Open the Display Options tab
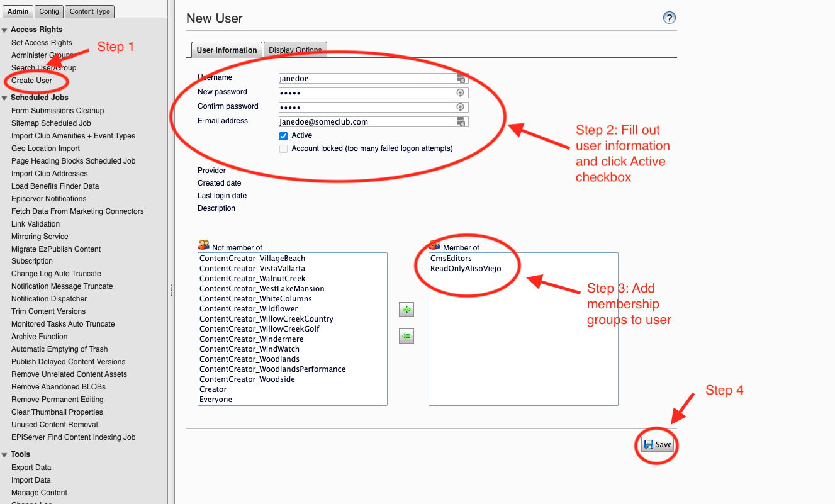Screen dimensions: 835x504 (295, 50)
